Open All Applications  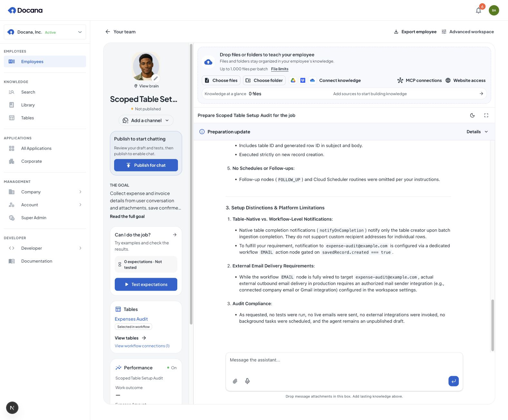(x=45, y=148)
